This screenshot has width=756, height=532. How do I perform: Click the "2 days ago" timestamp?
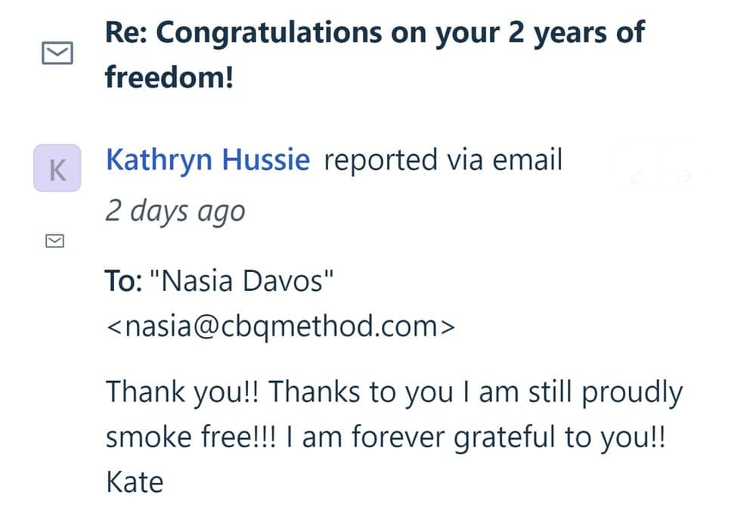tap(175, 211)
